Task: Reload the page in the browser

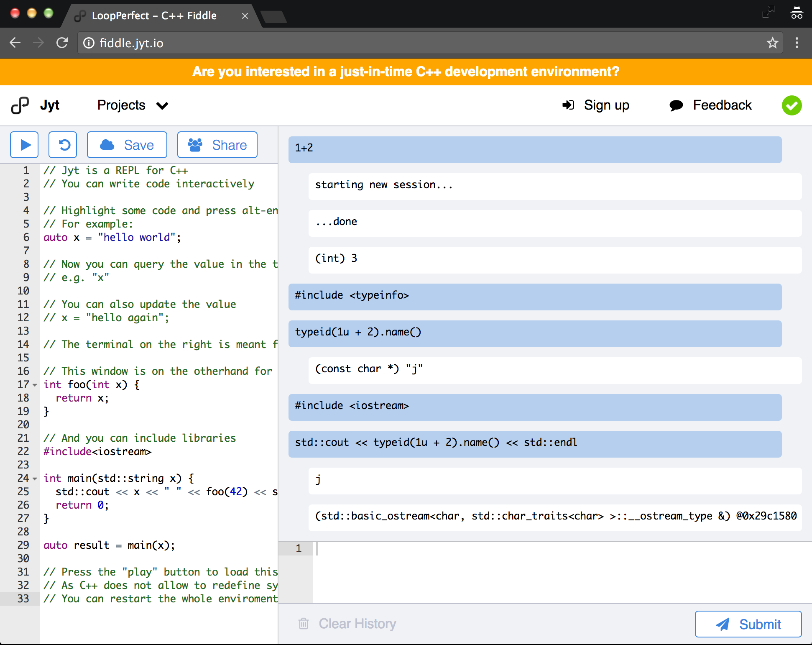Action: click(x=62, y=43)
